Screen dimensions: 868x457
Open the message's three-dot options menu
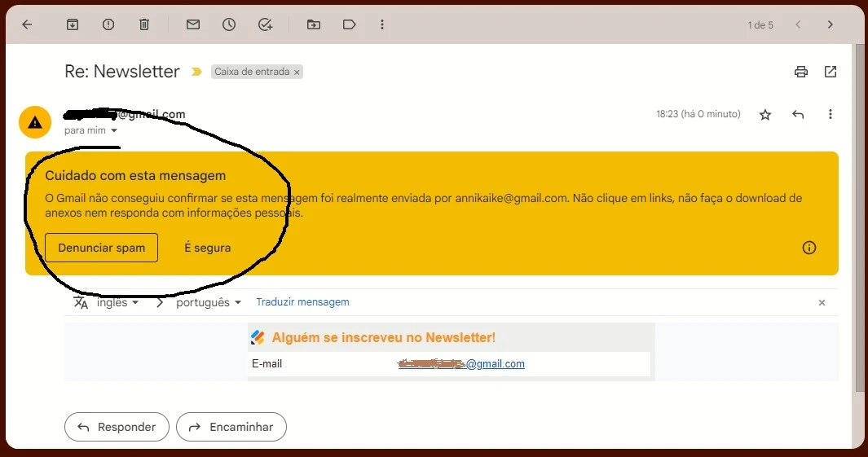[x=831, y=114]
